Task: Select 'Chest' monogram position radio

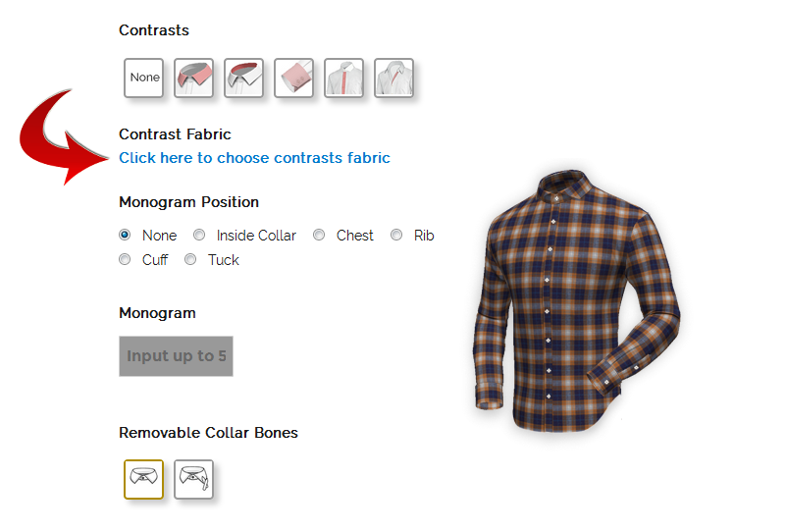Action: 319,235
